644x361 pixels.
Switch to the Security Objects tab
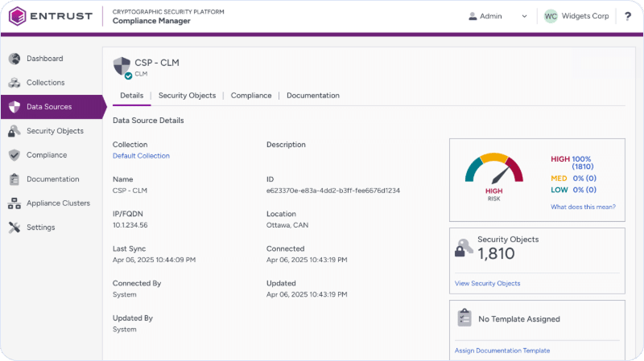pyautogui.click(x=187, y=96)
